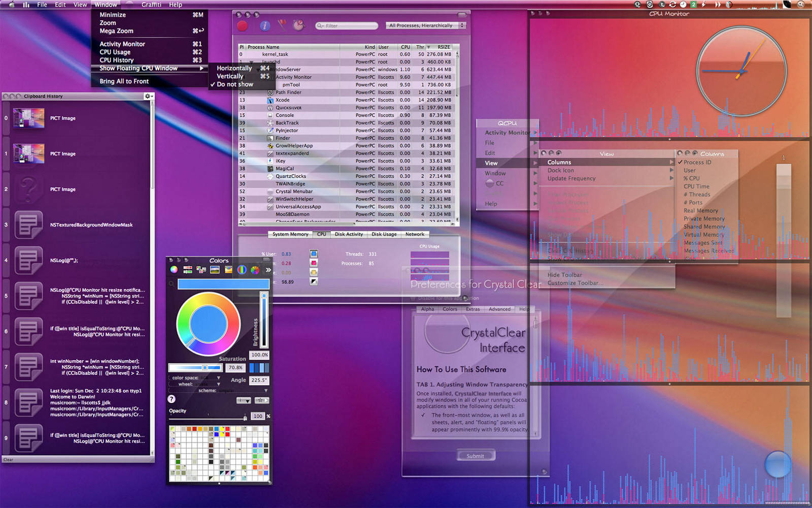This screenshot has width=812, height=508.
Task: Collapse the launchd disclosure triangle
Action: 251,62
